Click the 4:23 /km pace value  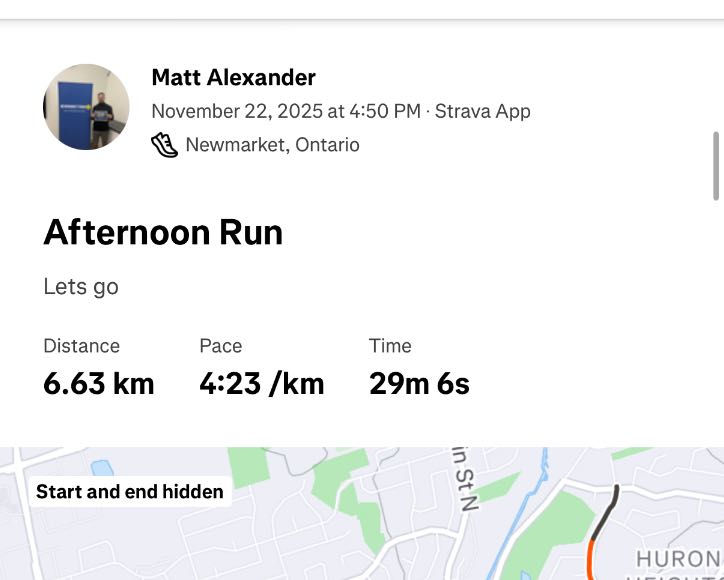click(x=261, y=383)
